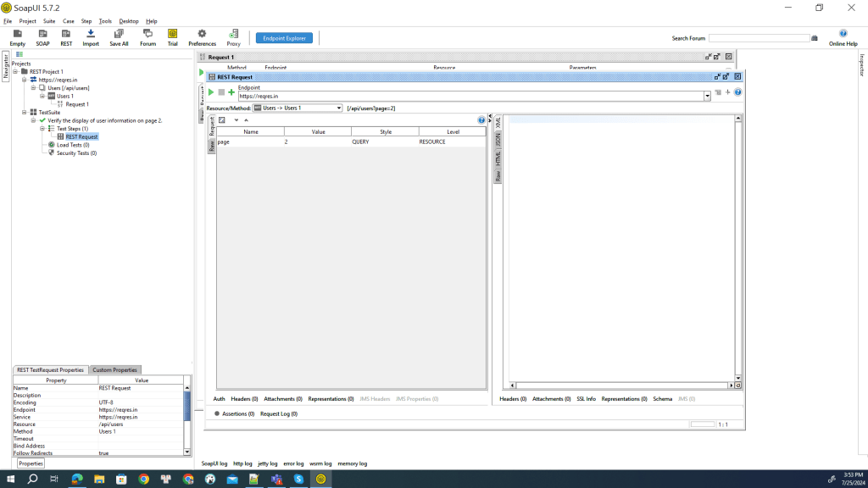Click the Endpoint Explorer button
Image resolution: width=868 pixels, height=488 pixels.
[285, 38]
